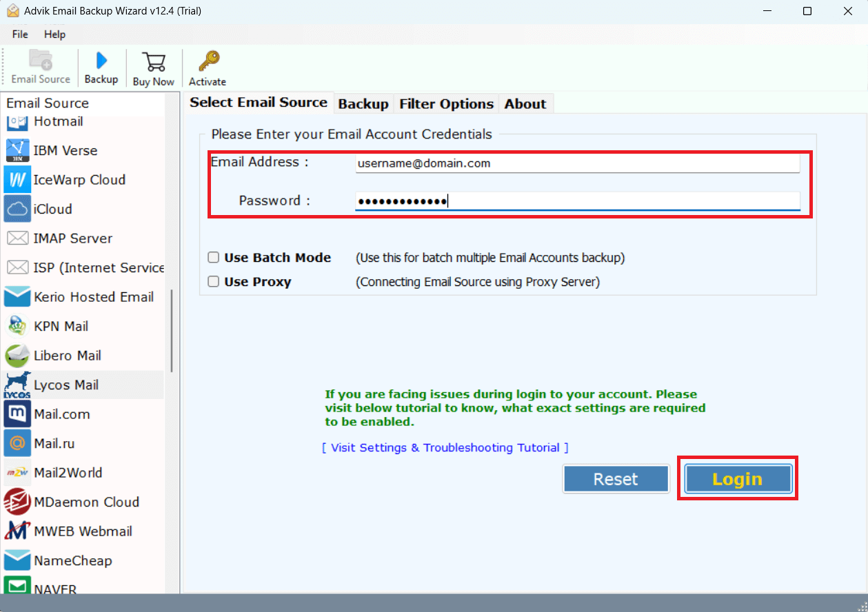Select IBM Verse text in source list
The image size is (868, 612).
coord(65,150)
